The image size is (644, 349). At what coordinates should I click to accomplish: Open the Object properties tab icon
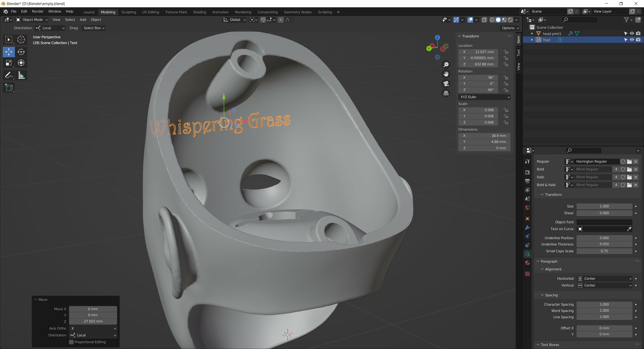pos(527,219)
